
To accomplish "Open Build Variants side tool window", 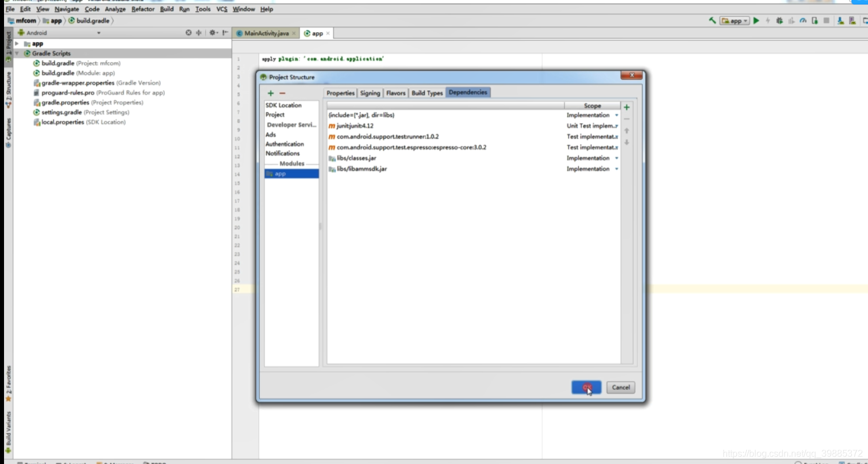I will [8, 433].
